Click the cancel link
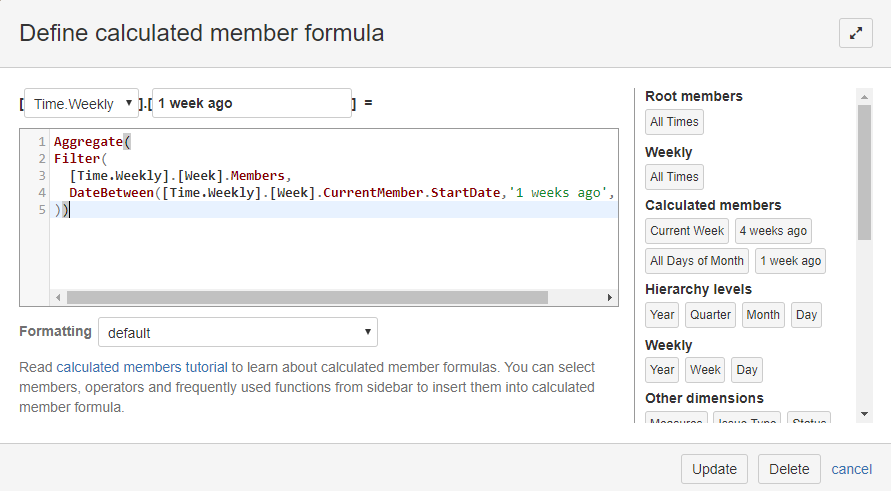 click(x=851, y=469)
